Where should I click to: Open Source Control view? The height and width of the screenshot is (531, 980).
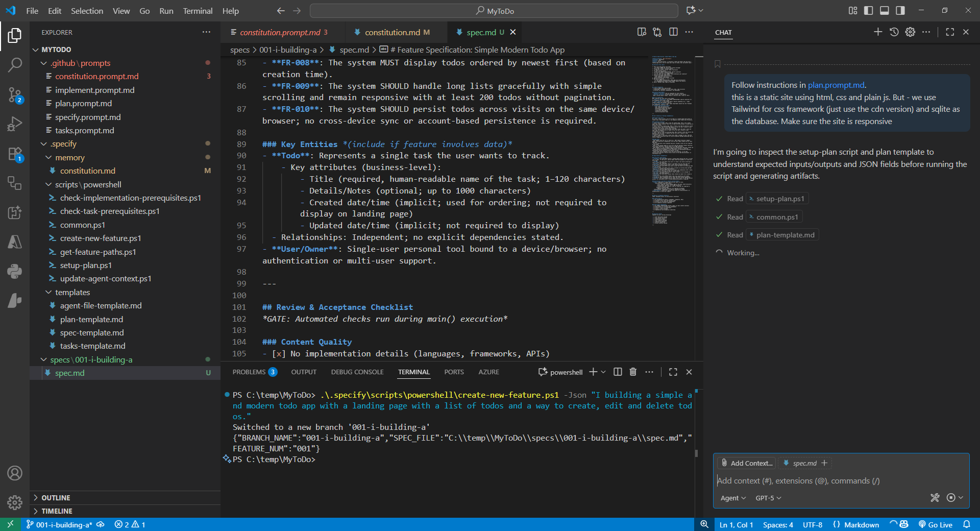pyautogui.click(x=15, y=94)
